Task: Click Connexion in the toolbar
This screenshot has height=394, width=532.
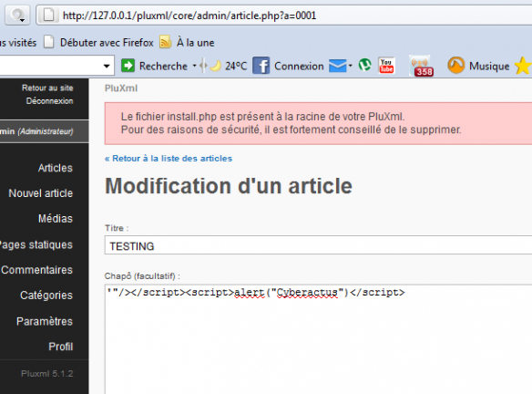Action: [299, 66]
